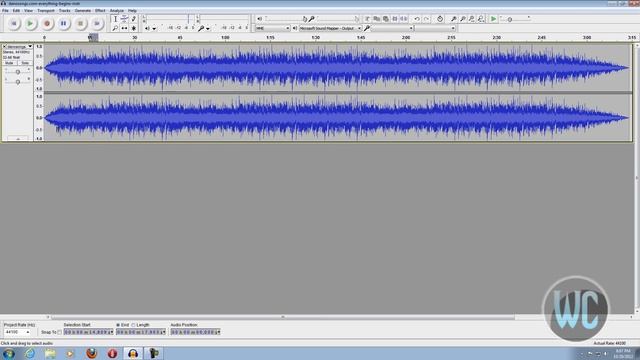Solo the audio track

pos(25,63)
